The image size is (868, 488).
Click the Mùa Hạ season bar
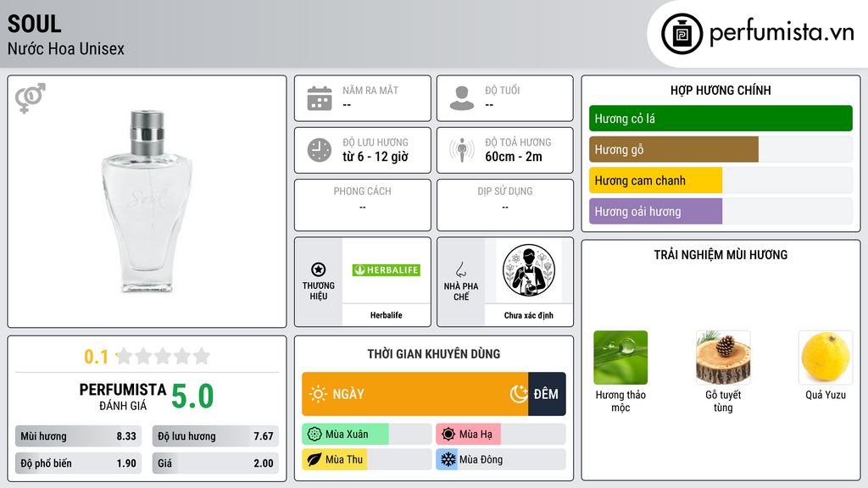click(x=500, y=435)
